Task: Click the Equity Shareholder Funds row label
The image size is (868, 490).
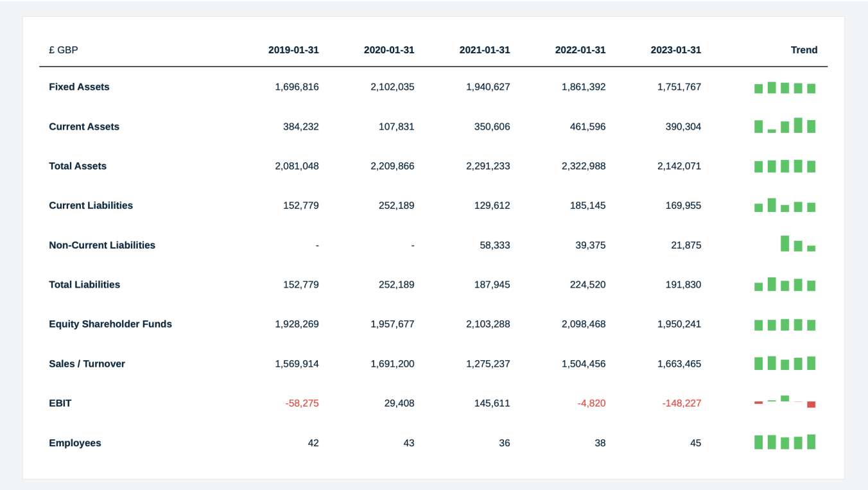Action: pos(110,324)
